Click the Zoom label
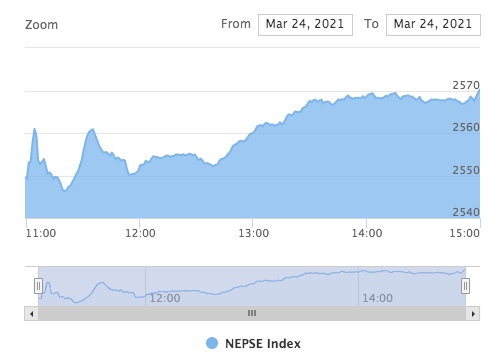The width and height of the screenshot is (501, 361). (x=42, y=25)
